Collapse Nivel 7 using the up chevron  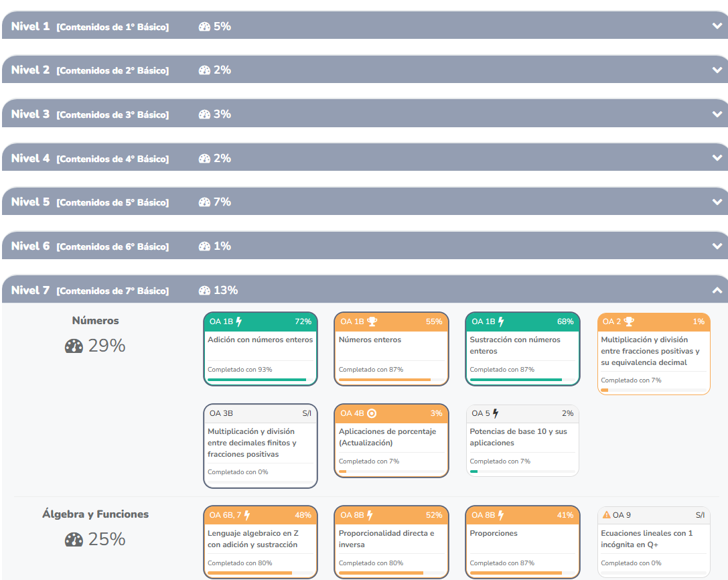click(x=717, y=291)
